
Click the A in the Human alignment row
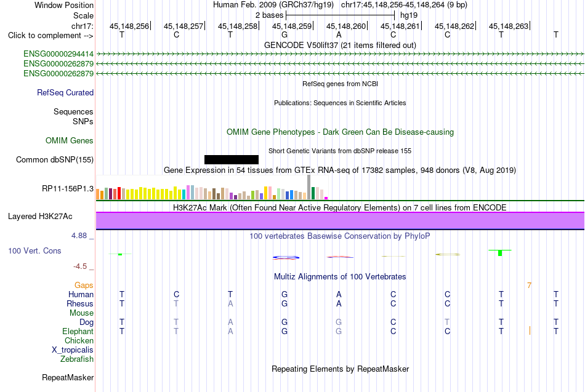[x=339, y=295]
